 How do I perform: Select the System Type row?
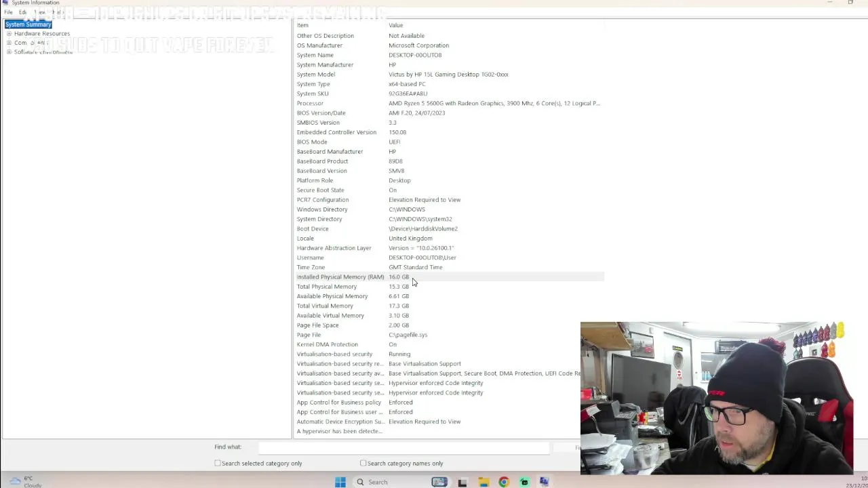tap(448, 84)
